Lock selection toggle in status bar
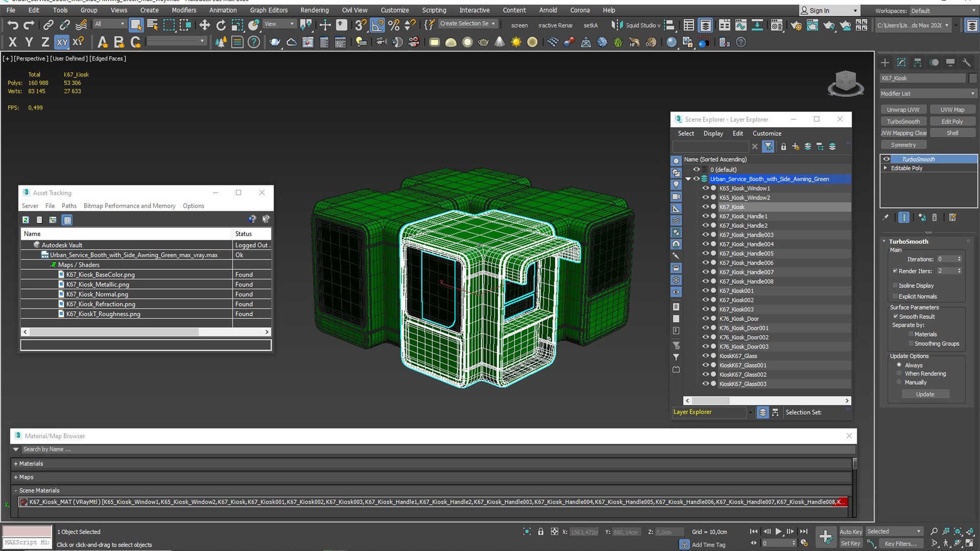980x551 pixels. (541, 532)
